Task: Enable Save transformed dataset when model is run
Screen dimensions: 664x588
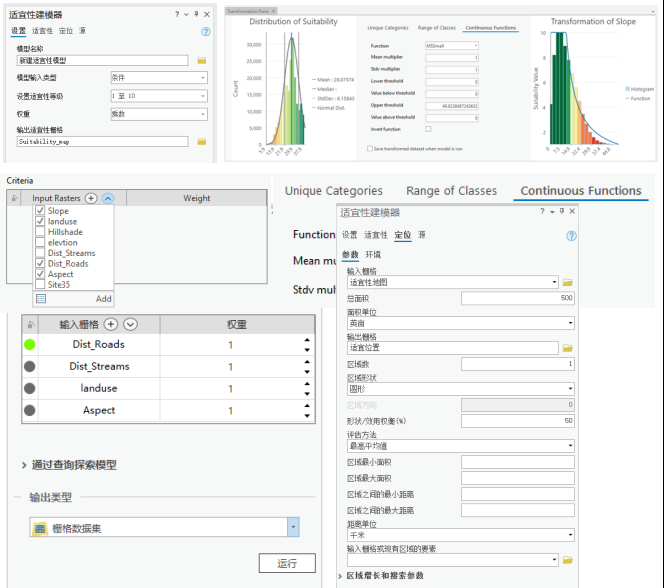Action: [x=370, y=149]
